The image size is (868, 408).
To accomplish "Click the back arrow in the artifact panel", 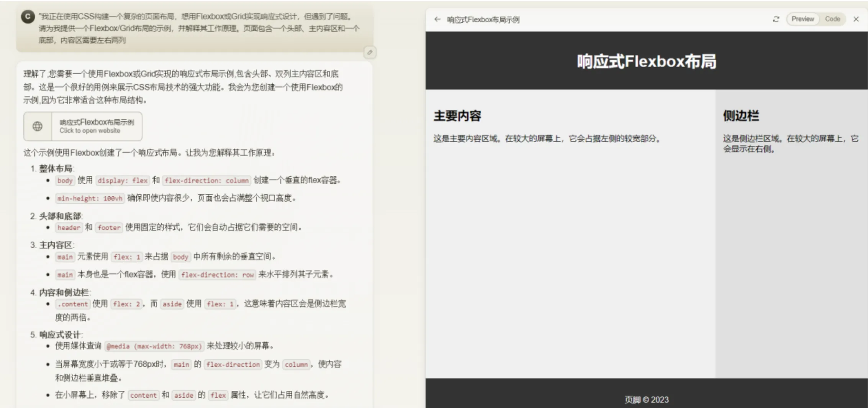I will pyautogui.click(x=437, y=19).
